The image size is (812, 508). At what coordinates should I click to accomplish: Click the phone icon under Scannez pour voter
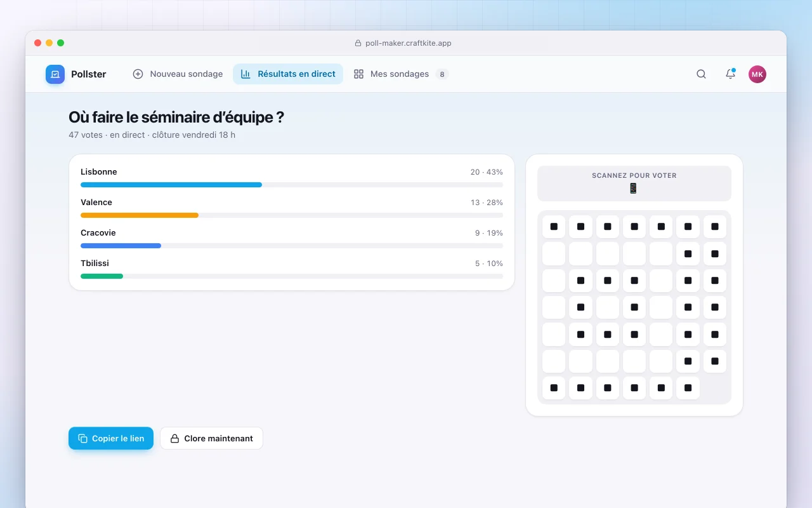[x=633, y=189]
